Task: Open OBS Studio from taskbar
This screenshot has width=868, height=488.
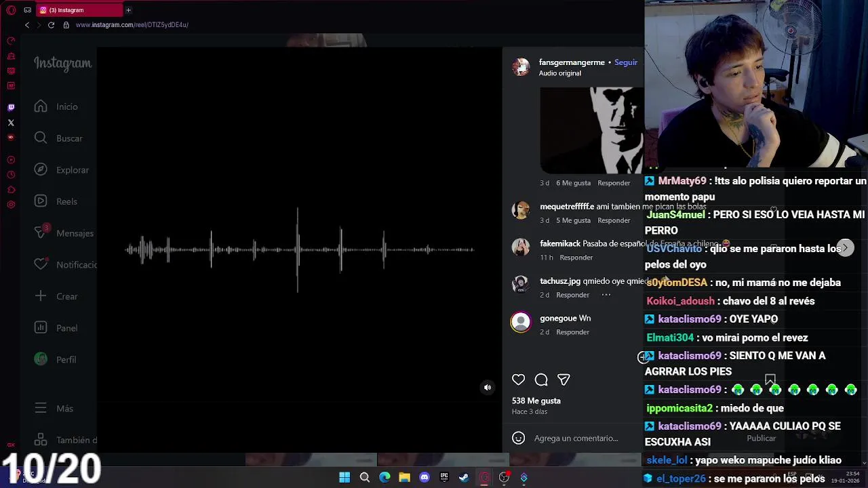Action: tap(504, 478)
